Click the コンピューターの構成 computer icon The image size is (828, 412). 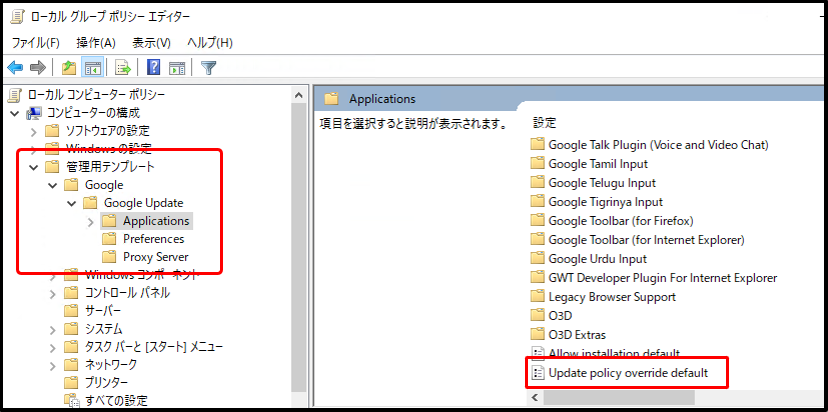pyautogui.click(x=34, y=113)
